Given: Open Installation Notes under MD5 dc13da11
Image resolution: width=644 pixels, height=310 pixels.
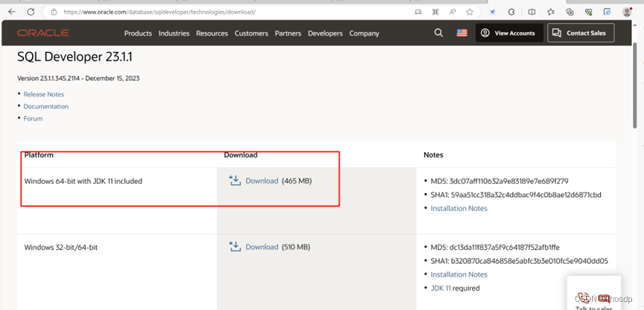Looking at the screenshot, I should click(x=459, y=274).
